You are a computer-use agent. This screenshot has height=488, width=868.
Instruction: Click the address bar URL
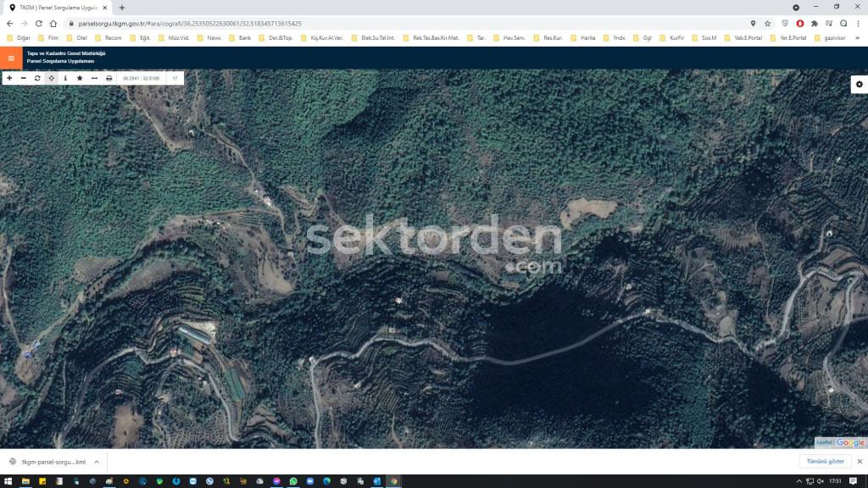(x=190, y=24)
